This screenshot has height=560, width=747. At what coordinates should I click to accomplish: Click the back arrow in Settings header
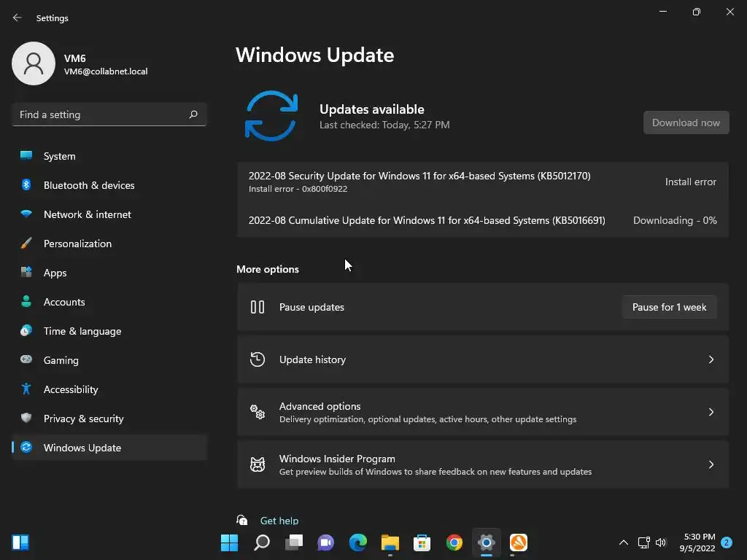18,17
